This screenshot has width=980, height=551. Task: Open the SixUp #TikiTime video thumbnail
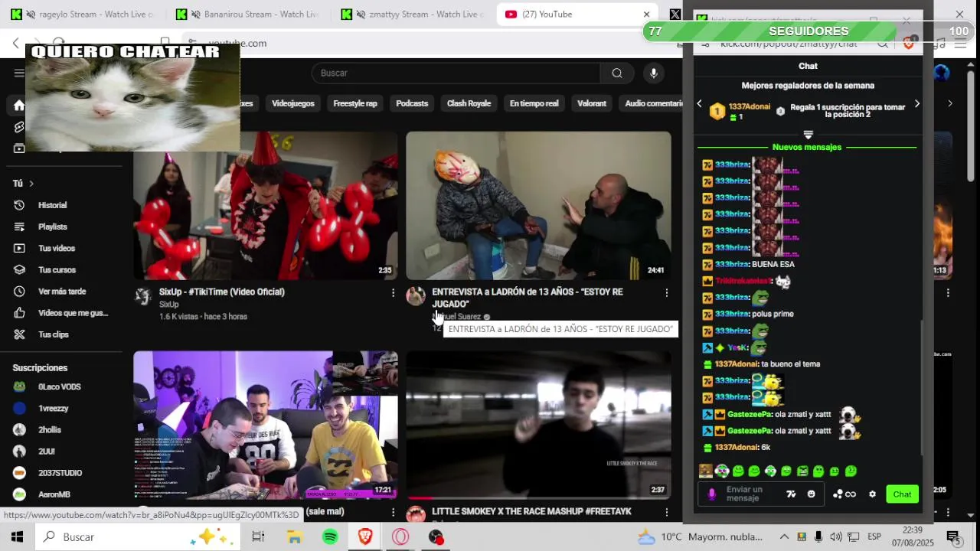(x=266, y=205)
